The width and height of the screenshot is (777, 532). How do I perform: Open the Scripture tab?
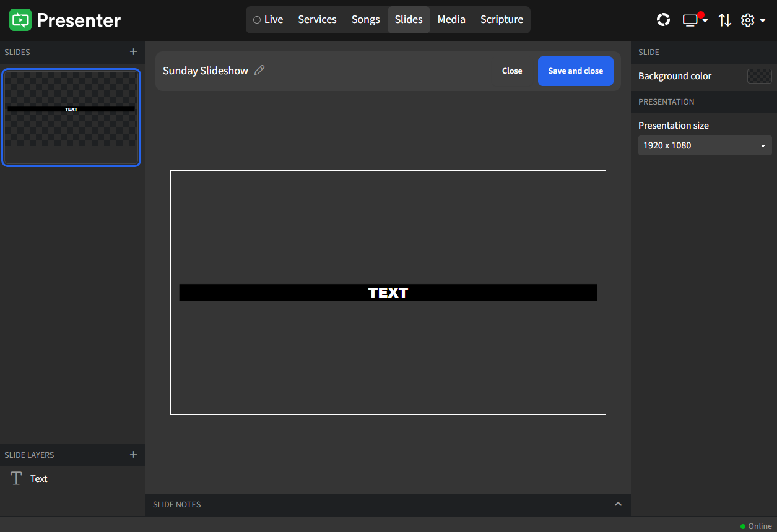click(x=501, y=19)
